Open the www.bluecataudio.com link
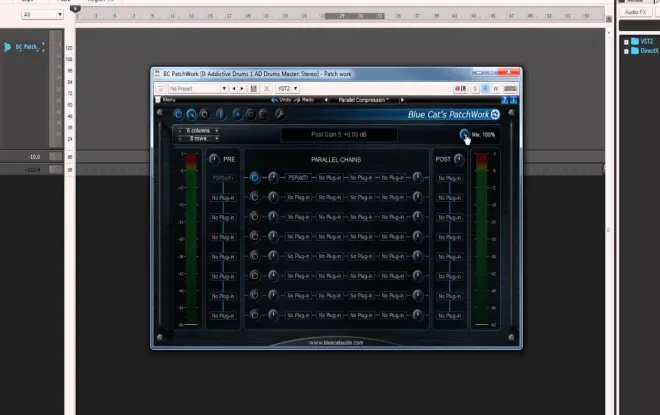The width and height of the screenshot is (660, 415). pos(336,343)
